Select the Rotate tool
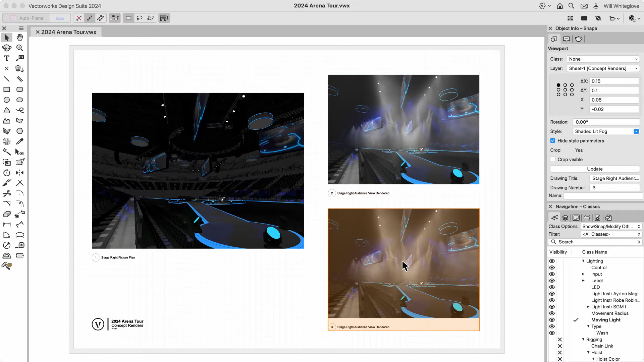 7,173
